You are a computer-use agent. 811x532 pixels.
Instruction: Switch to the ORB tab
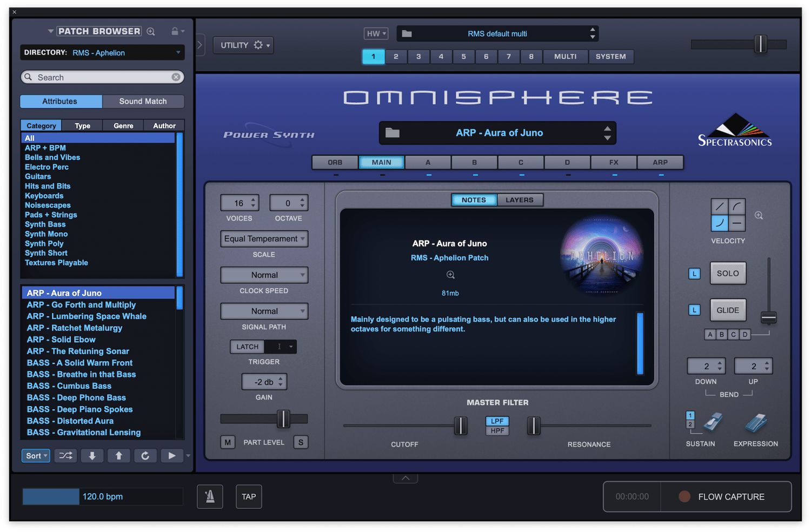click(335, 162)
